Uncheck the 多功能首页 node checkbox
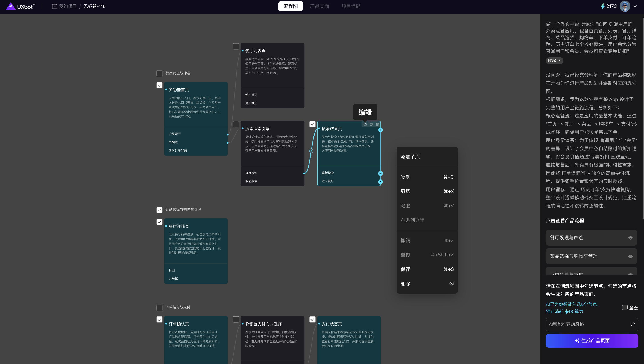 (159, 85)
